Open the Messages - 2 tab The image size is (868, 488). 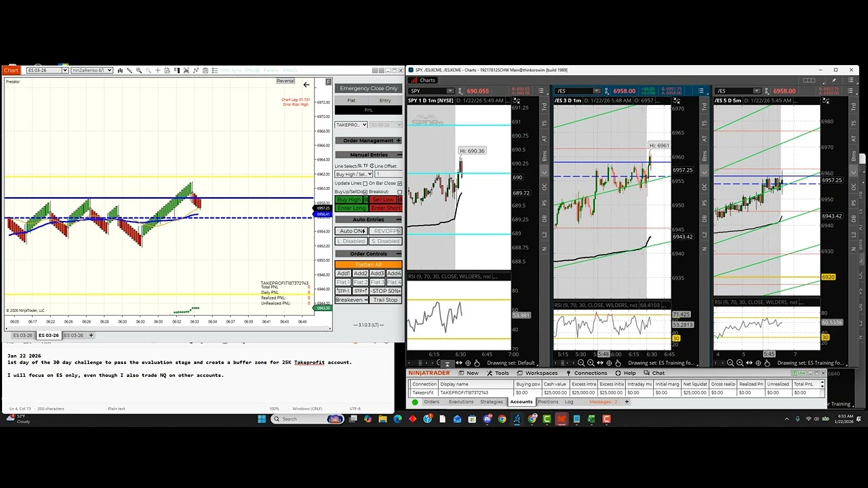[x=603, y=402]
